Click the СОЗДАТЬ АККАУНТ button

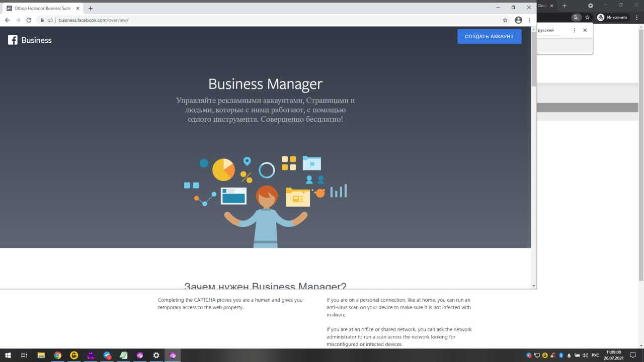click(x=489, y=36)
